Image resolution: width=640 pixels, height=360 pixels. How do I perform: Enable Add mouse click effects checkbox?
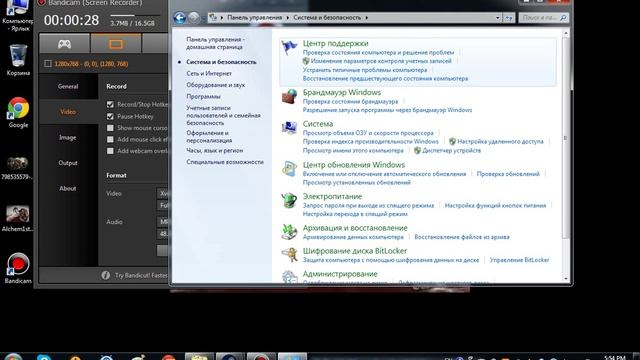tap(110, 139)
